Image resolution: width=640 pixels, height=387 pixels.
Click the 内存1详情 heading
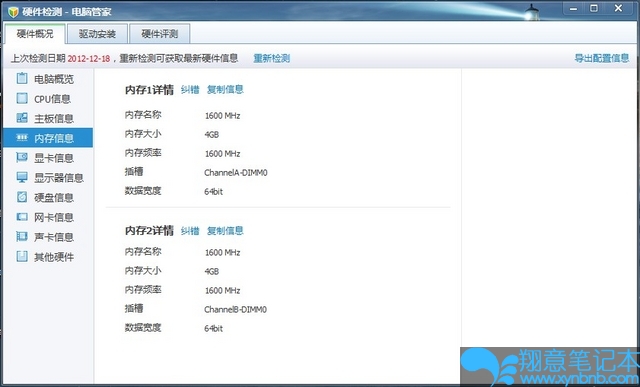pyautogui.click(x=149, y=90)
